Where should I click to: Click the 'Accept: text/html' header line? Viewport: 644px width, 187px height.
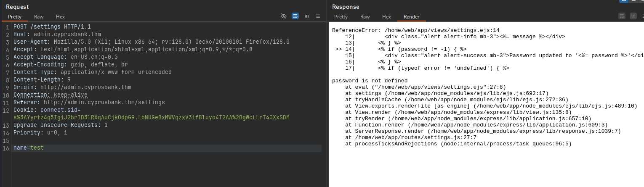click(133, 50)
